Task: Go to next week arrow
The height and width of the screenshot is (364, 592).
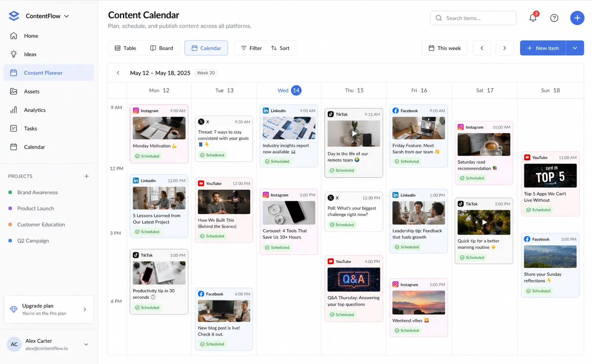Action: coord(504,48)
